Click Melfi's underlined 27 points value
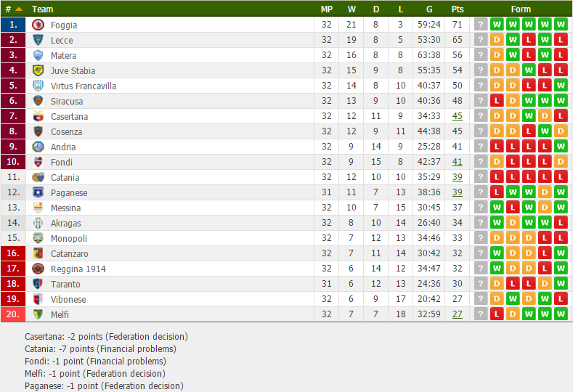 pos(457,314)
